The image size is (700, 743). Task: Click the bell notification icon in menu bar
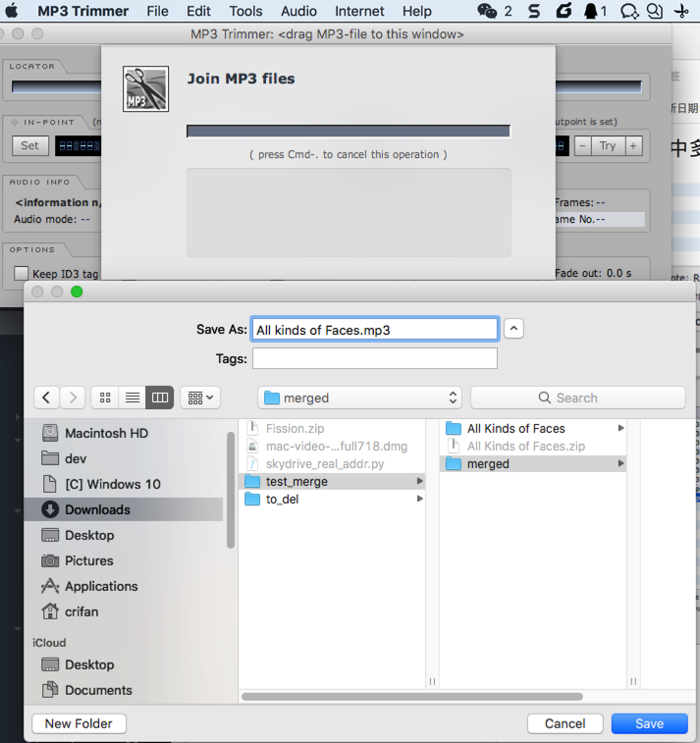[x=590, y=11]
